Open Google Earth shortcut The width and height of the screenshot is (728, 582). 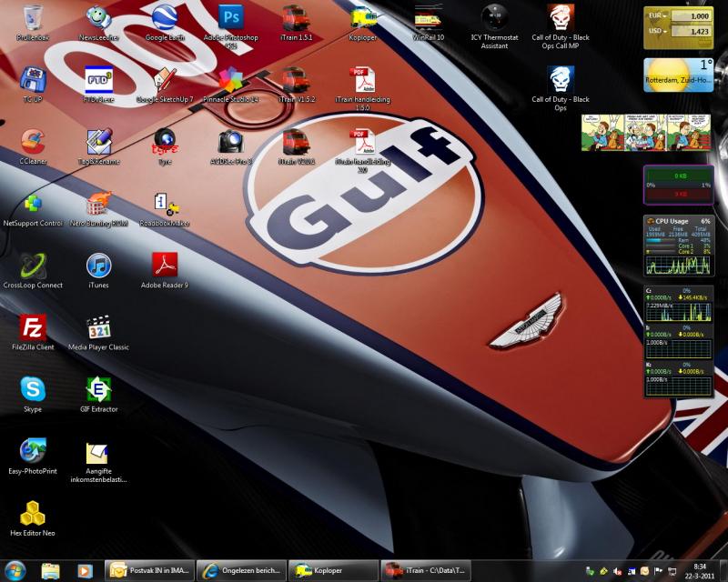click(165, 22)
